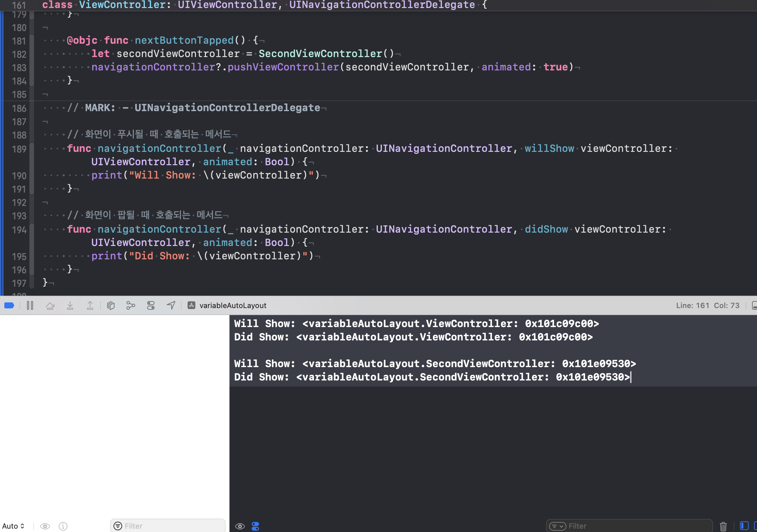
Task: Clear the console with the trash icon
Action: point(723,526)
